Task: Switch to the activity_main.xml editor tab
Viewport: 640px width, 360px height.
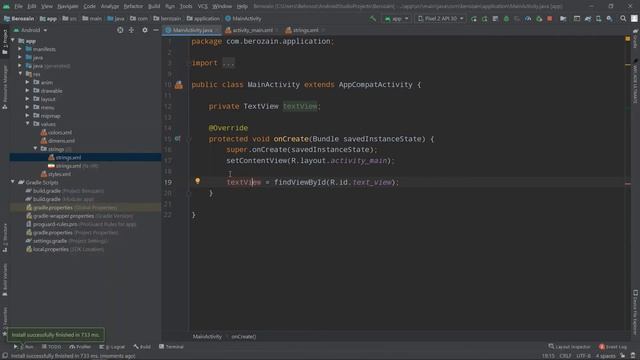Action: (249, 30)
